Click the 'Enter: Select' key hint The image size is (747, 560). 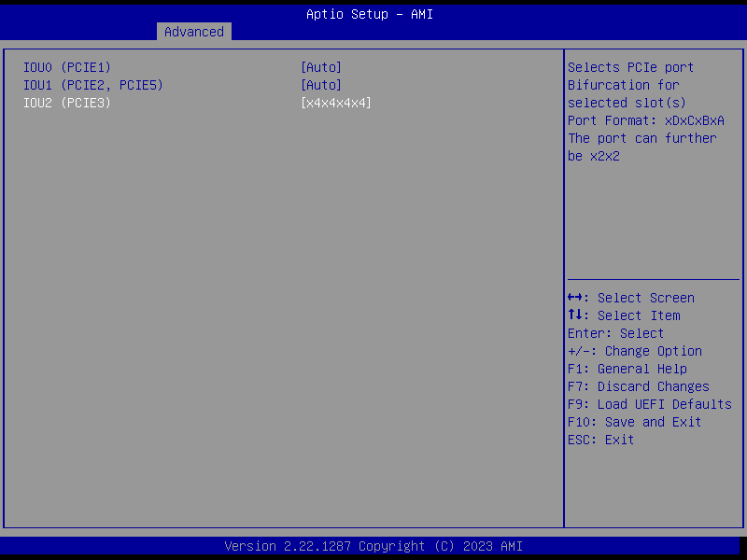click(615, 333)
